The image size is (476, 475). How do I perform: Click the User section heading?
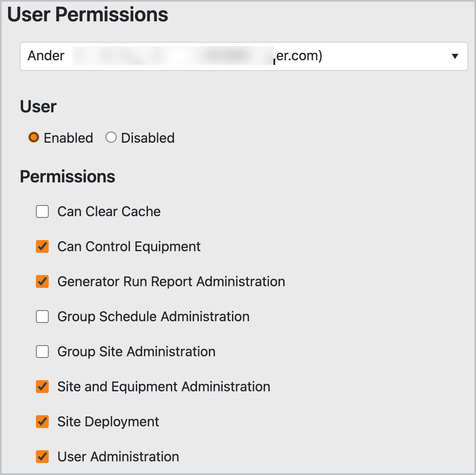(38, 106)
